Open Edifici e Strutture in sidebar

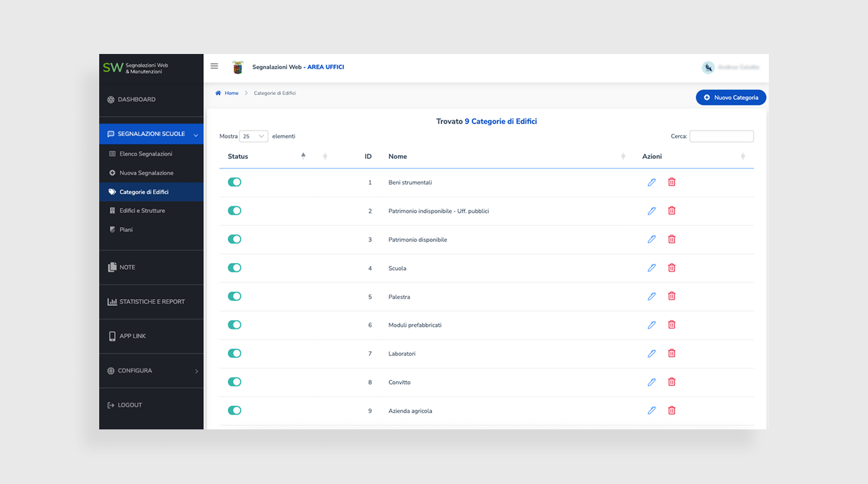(x=142, y=211)
